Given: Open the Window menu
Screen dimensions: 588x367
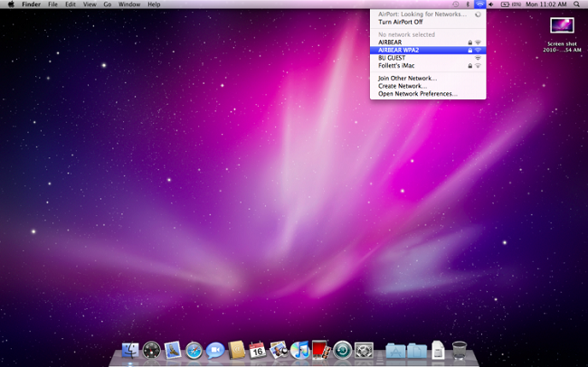Looking at the screenshot, I should [129, 5].
